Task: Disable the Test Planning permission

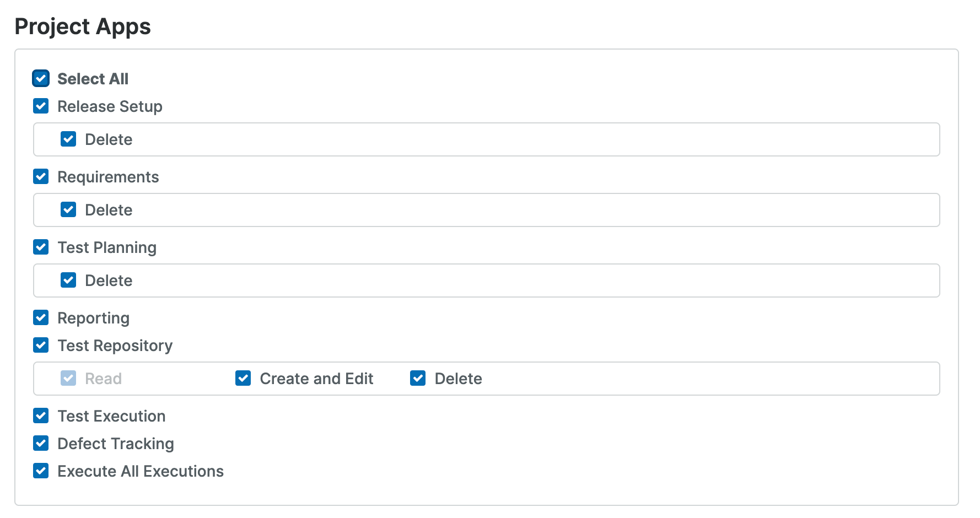Action: (x=41, y=247)
